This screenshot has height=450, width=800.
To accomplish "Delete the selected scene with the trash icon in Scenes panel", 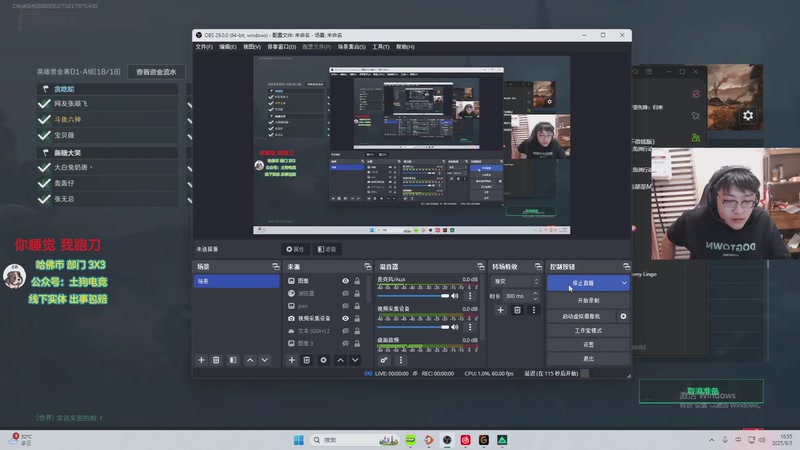I will click(x=216, y=360).
